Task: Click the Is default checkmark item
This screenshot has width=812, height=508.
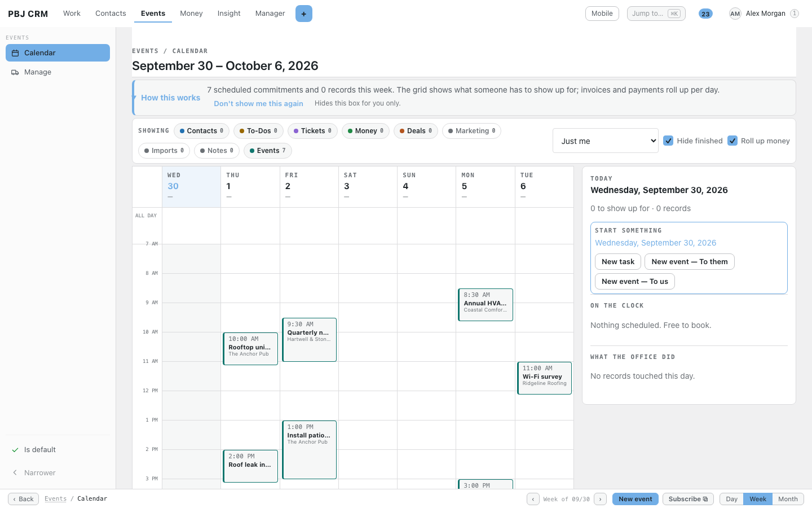Action: 58,450
